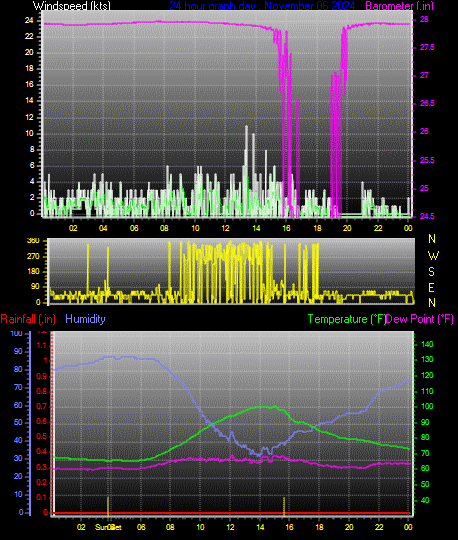458x540 pixels.
Task: Click the E label on wind direction scale
Action: [x=431, y=288]
